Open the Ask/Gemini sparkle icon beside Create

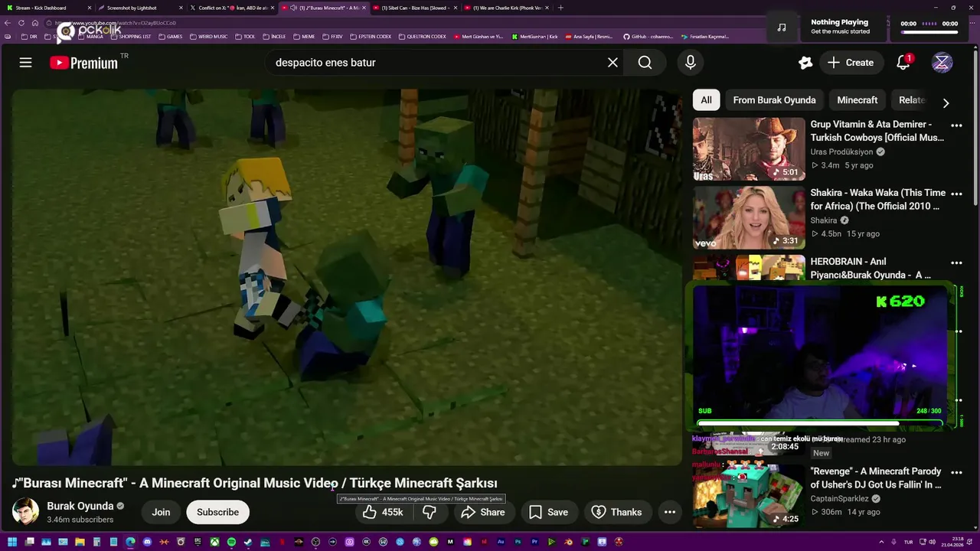point(805,63)
